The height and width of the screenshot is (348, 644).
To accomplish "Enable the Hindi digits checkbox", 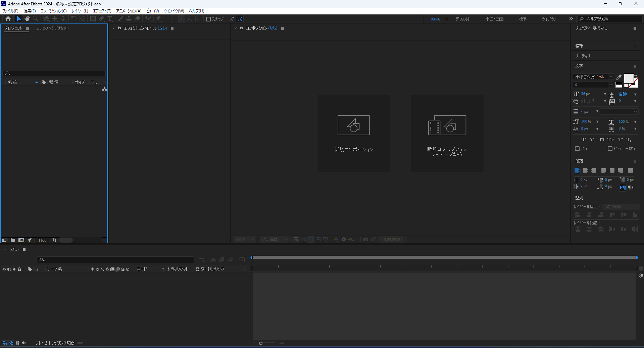I will pyautogui.click(x=610, y=149).
